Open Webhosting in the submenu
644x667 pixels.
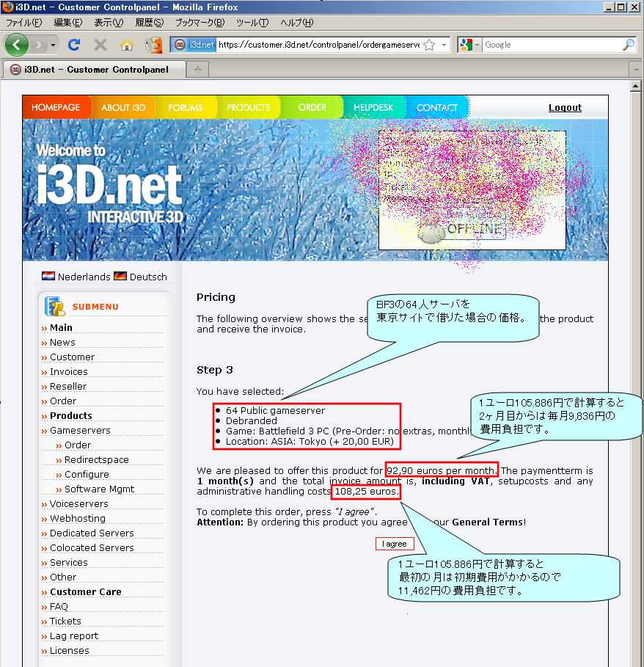coord(77,519)
